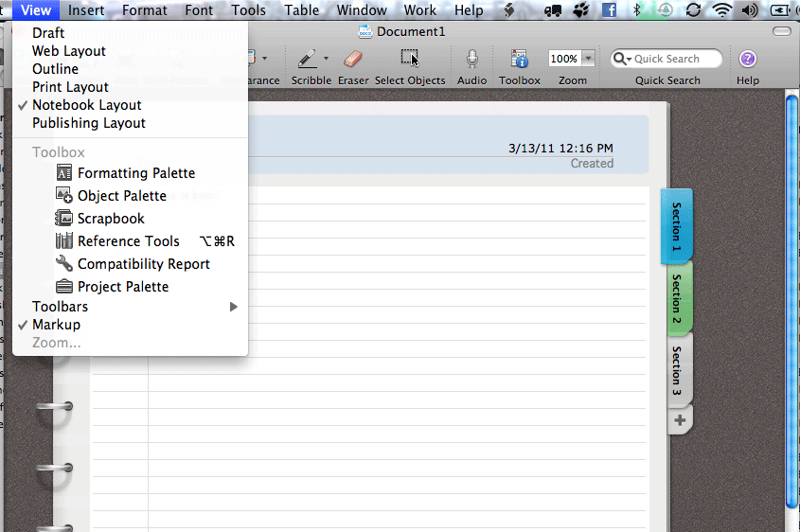Open Compatibility Report from menu
This screenshot has height=532, width=800.
coord(143,264)
